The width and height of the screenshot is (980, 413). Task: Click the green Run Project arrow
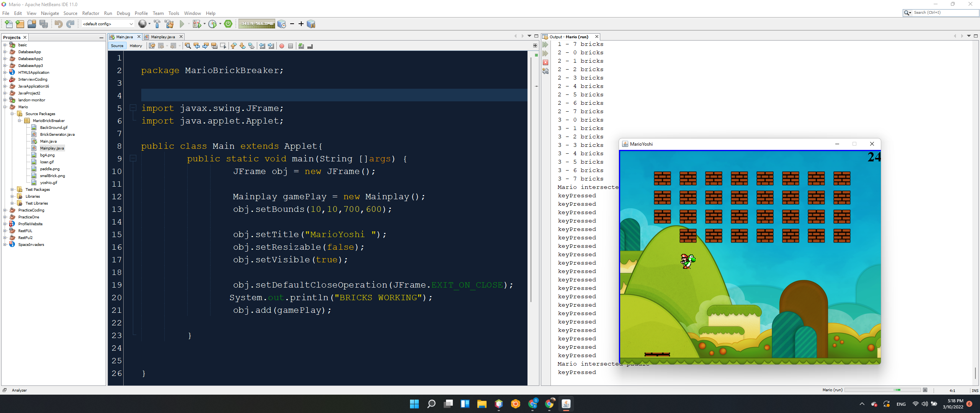[x=182, y=24]
